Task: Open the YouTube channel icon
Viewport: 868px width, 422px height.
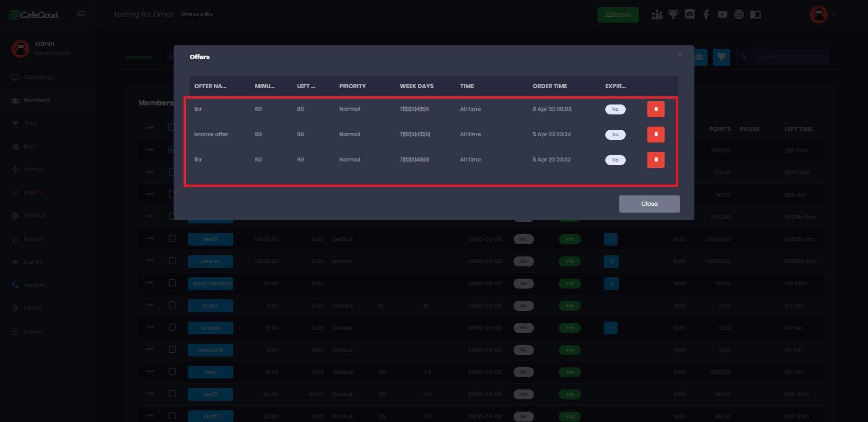Action: coord(722,14)
